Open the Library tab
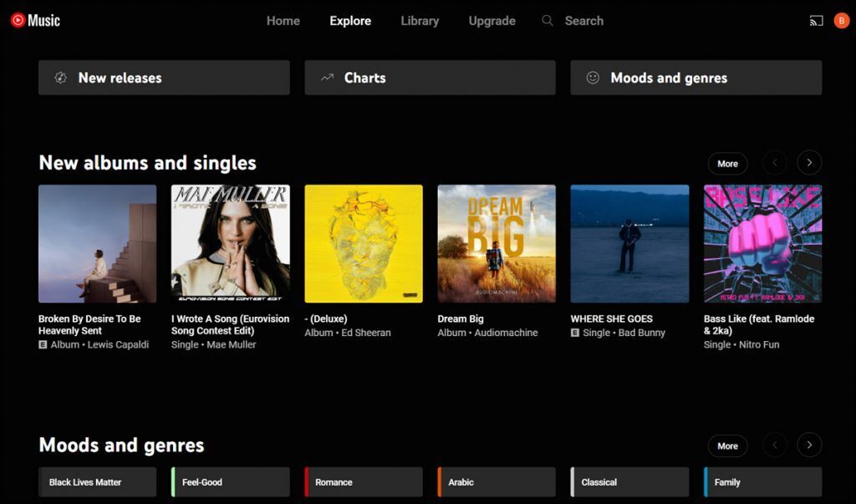 (419, 21)
